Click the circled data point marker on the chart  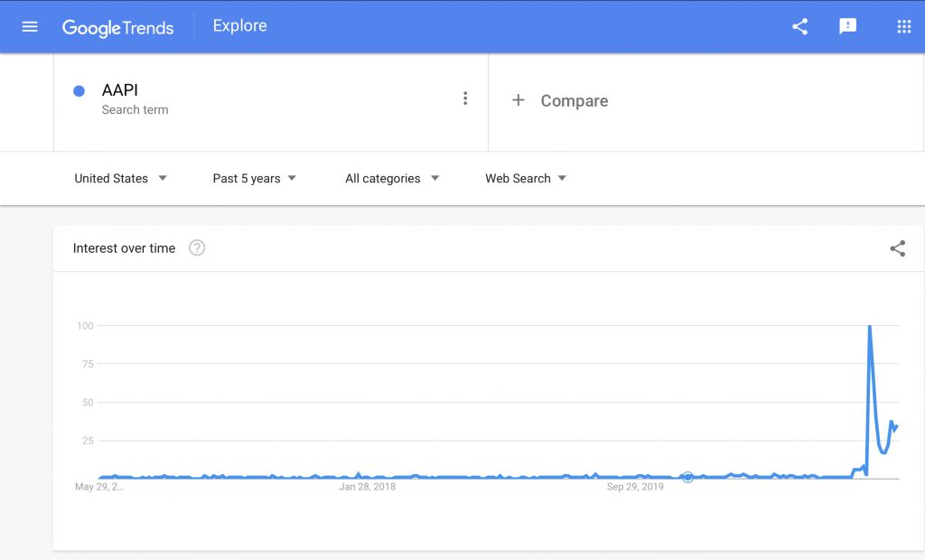pyautogui.click(x=687, y=477)
